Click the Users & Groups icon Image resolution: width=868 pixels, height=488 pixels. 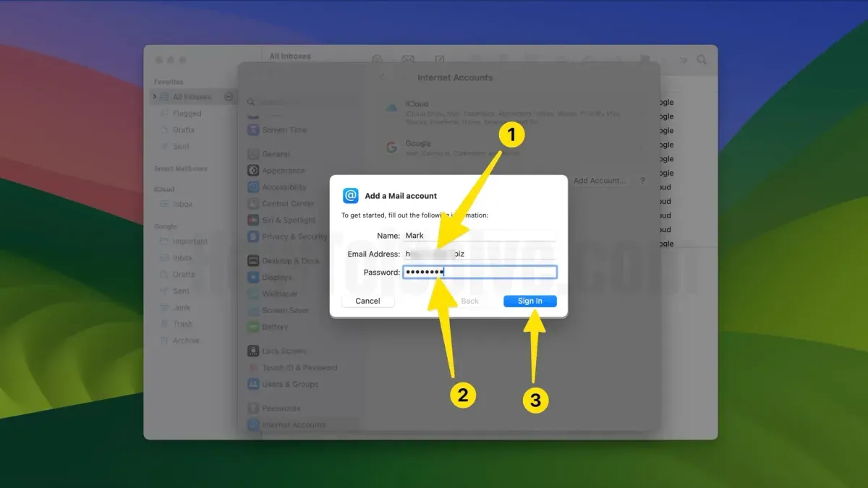pyautogui.click(x=253, y=385)
